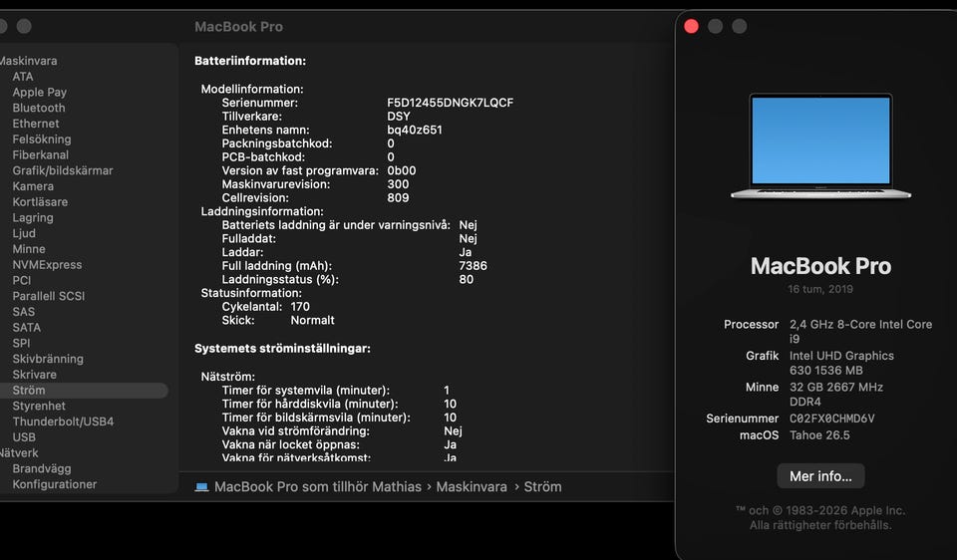Select Parallell SCSI in the sidebar
The height and width of the screenshot is (560, 957).
pos(48,296)
